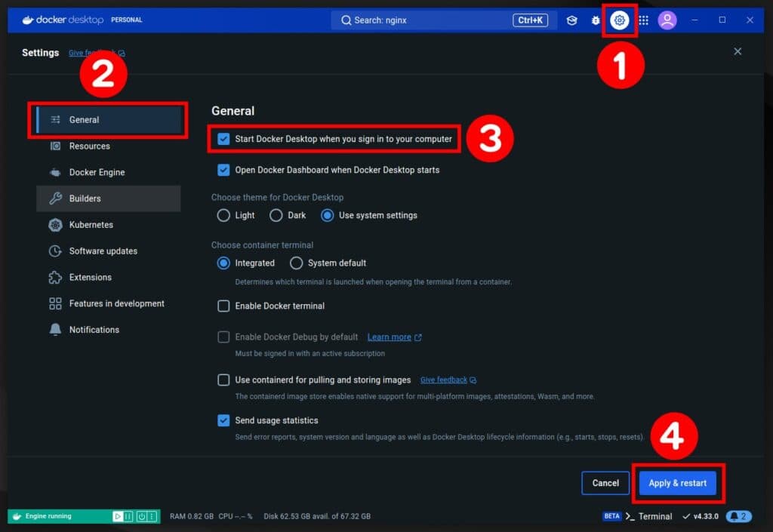This screenshot has width=773, height=532.
Task: Select the Integrated container terminal
Action: [223, 263]
